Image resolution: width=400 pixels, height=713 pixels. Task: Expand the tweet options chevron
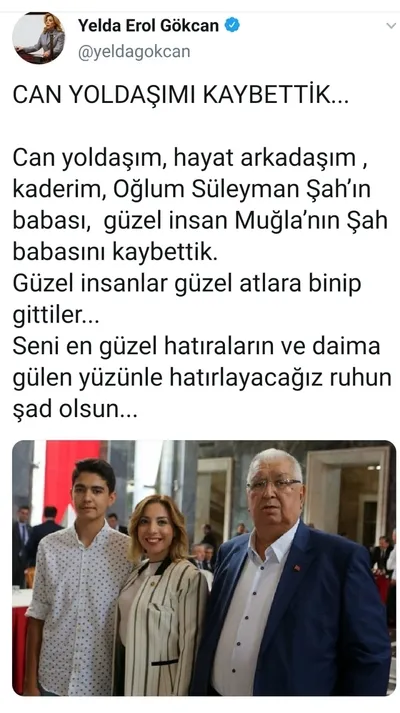[391, 26]
